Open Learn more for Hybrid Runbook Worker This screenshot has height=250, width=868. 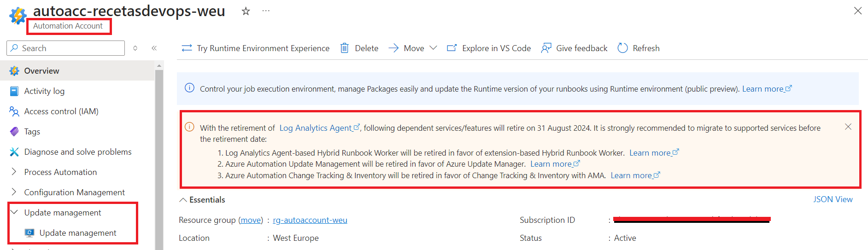click(x=654, y=153)
